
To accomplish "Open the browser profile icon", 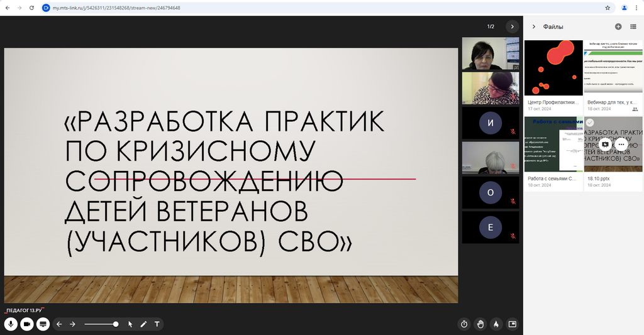I will click(x=625, y=8).
